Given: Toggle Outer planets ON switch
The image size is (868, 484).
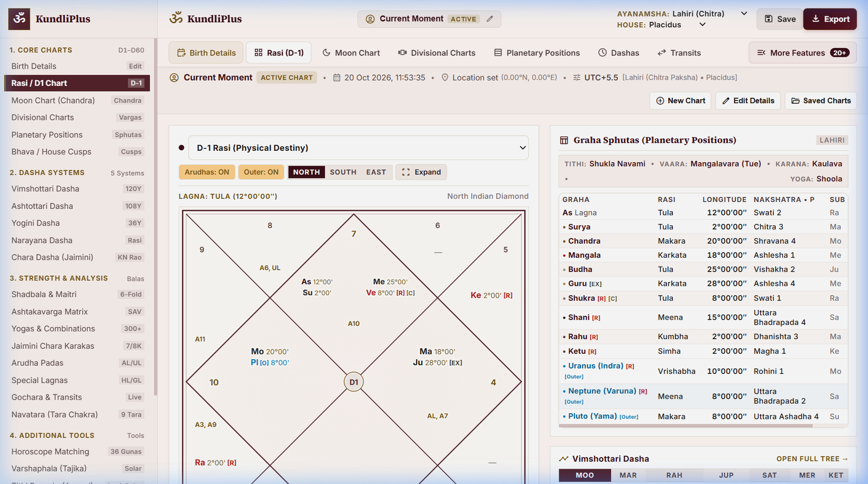Looking at the screenshot, I should (261, 172).
